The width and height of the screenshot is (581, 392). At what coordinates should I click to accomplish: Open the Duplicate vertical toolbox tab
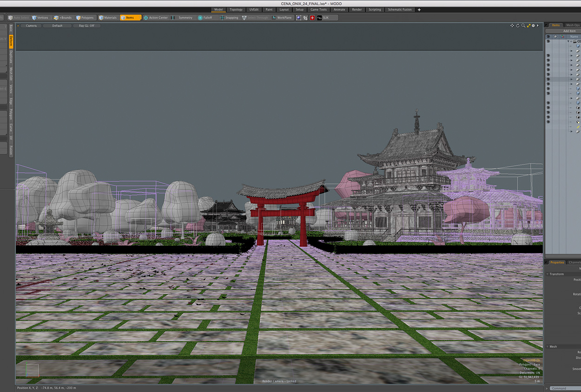(11, 57)
